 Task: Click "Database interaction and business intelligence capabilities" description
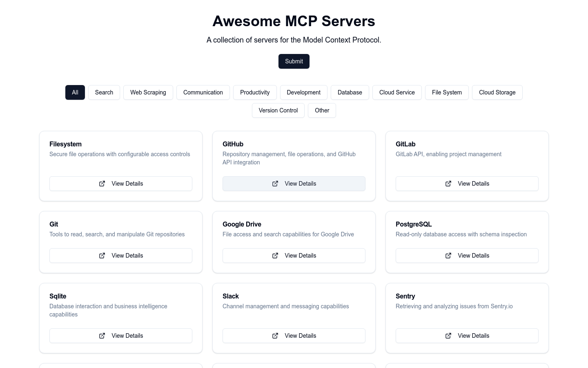click(108, 310)
